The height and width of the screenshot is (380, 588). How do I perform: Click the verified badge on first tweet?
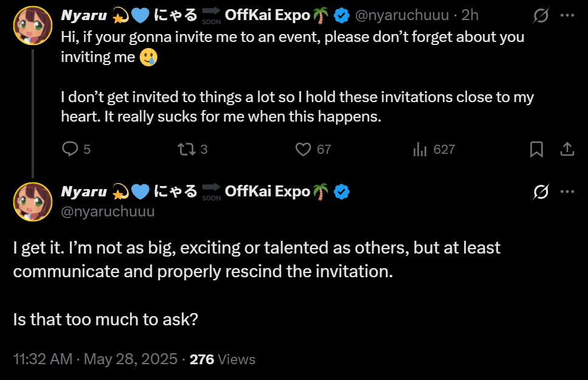(342, 16)
